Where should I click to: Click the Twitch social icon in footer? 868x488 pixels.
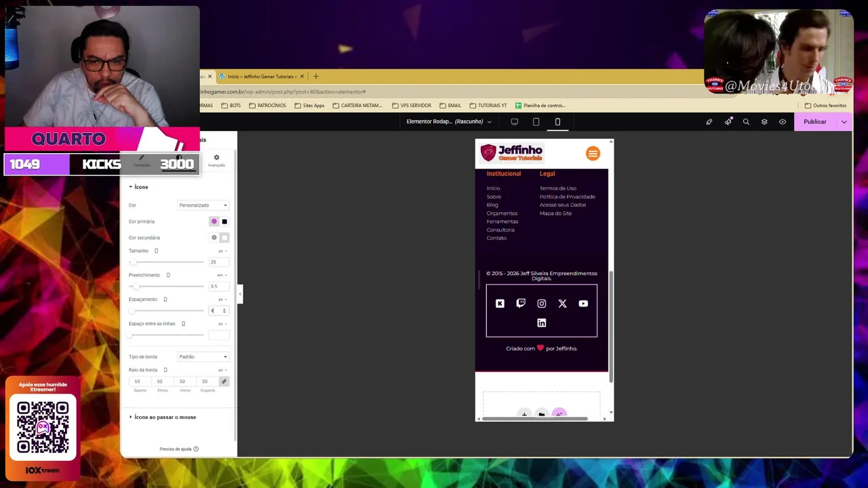[x=521, y=304]
